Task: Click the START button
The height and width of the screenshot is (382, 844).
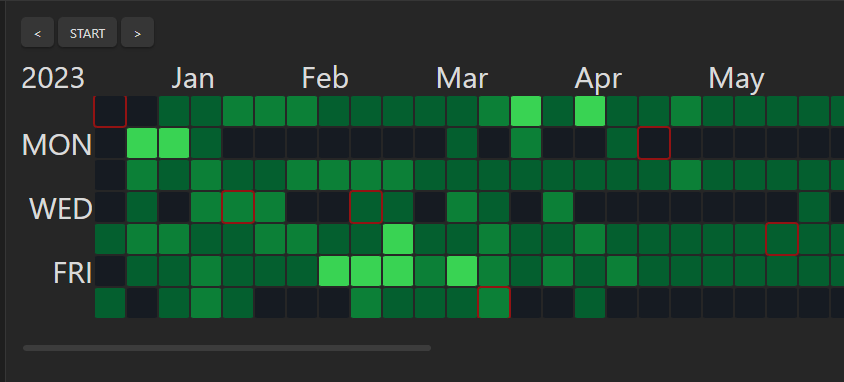Action: pyautogui.click(x=87, y=32)
